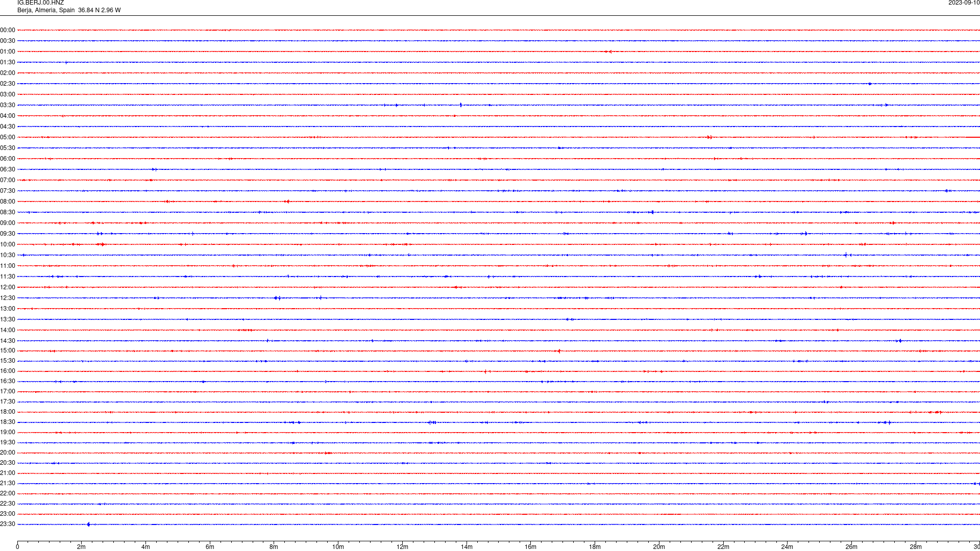Select the 19:30 time row label
The width and height of the screenshot is (980, 551).
click(8, 442)
